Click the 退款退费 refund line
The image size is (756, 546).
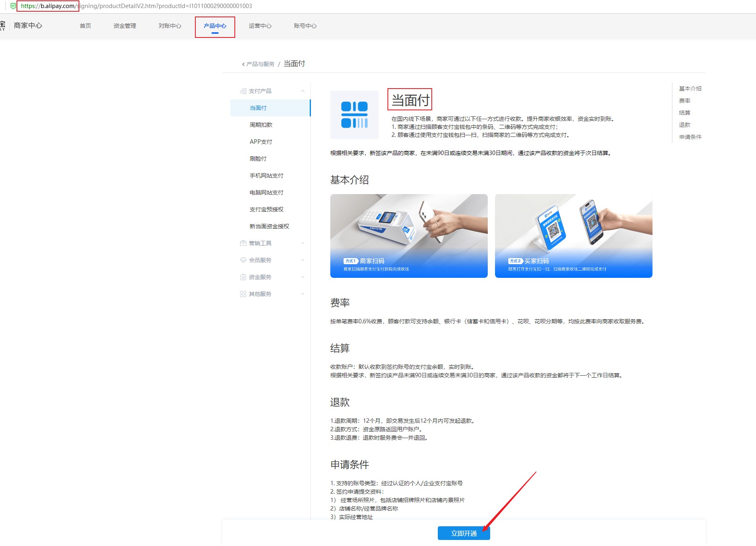pos(380,438)
